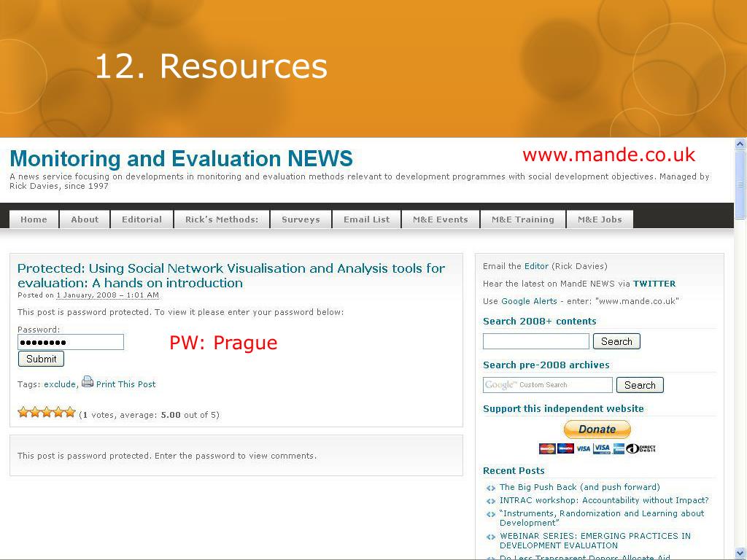Focus the Google Custom Search field
The height and width of the screenshot is (560, 747).
click(x=548, y=385)
